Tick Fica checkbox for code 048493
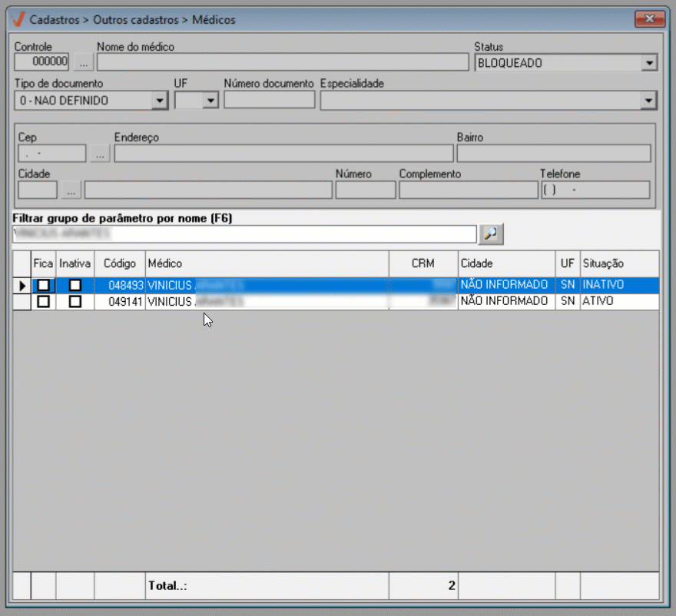 [44, 285]
